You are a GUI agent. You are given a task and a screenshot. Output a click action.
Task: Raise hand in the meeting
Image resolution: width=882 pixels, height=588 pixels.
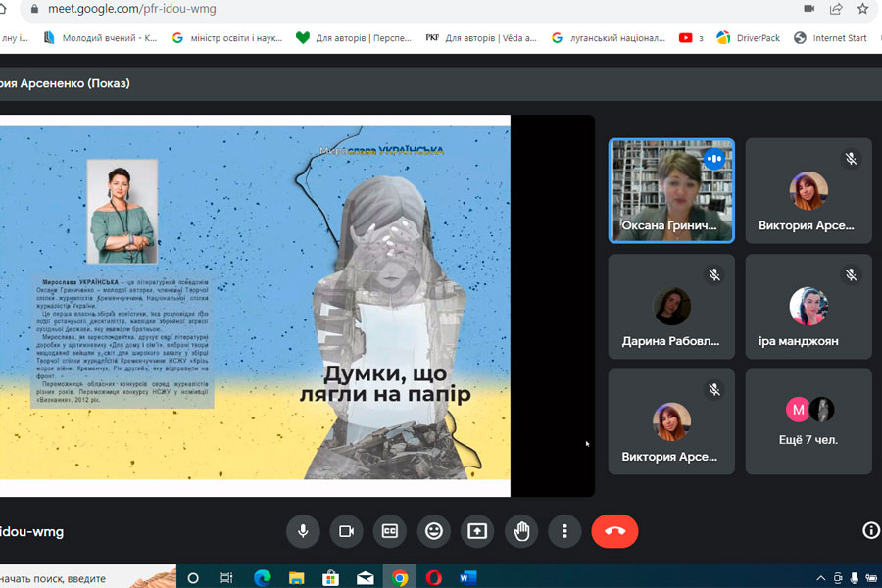click(521, 531)
